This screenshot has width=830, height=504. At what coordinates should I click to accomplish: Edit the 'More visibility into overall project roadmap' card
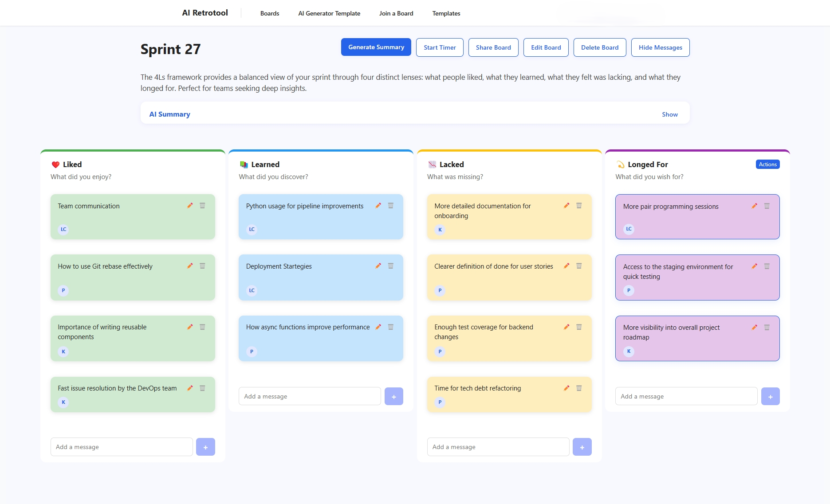coord(754,327)
